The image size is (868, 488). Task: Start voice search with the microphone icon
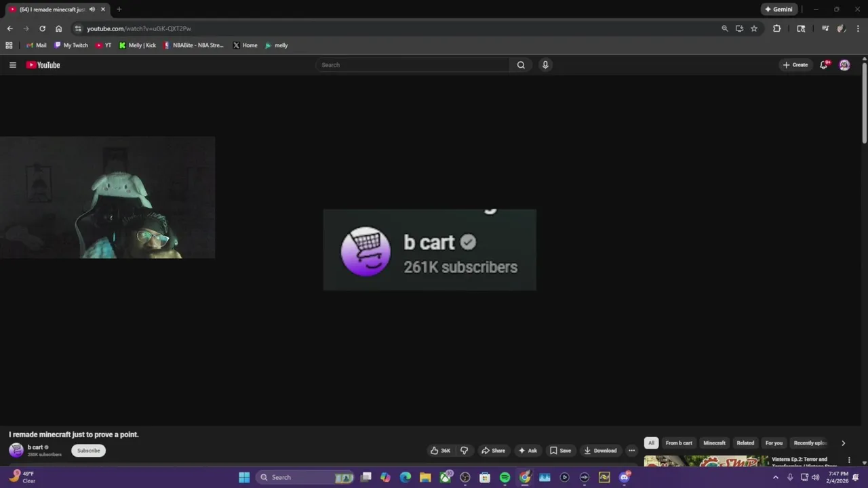pyautogui.click(x=545, y=65)
